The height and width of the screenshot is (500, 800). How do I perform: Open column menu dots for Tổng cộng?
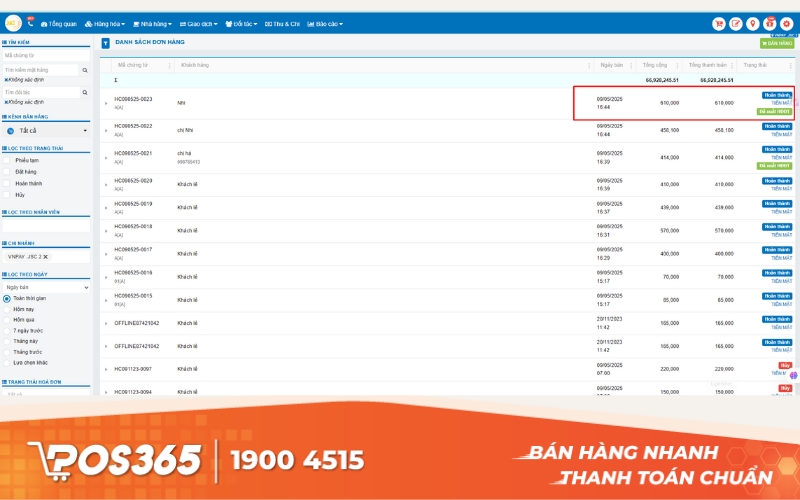coord(678,65)
